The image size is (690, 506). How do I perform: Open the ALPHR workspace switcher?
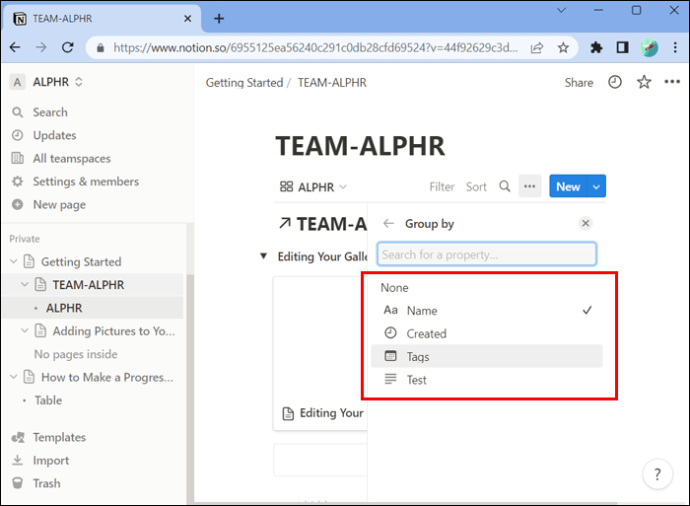pos(48,82)
